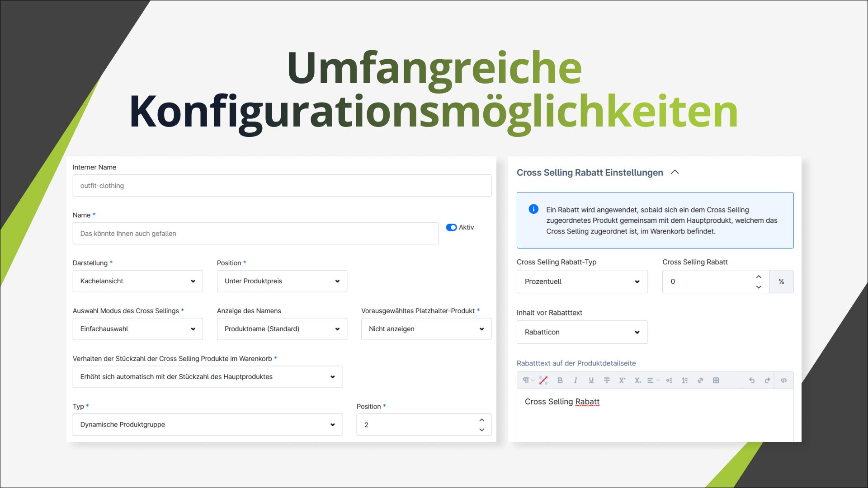Apply strikethrough in Rabatttext toolbar
Screen dimensions: 868x488
(607, 380)
